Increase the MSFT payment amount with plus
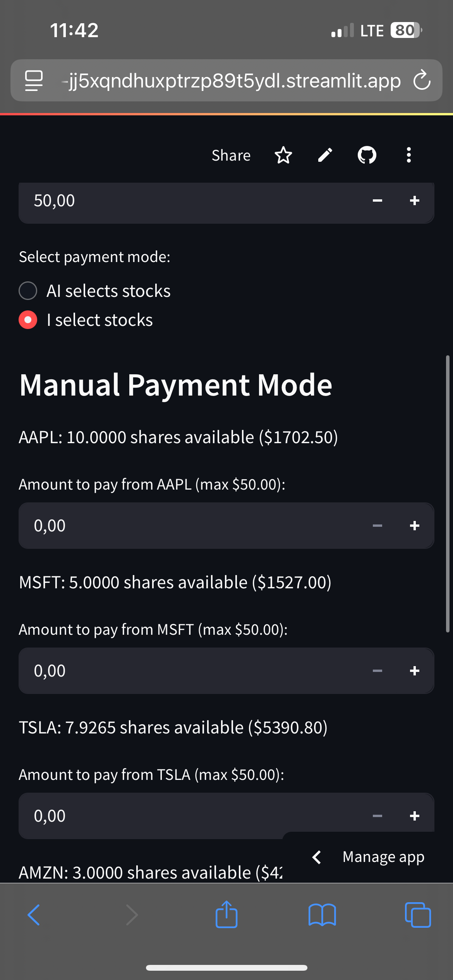453x980 pixels. click(414, 671)
